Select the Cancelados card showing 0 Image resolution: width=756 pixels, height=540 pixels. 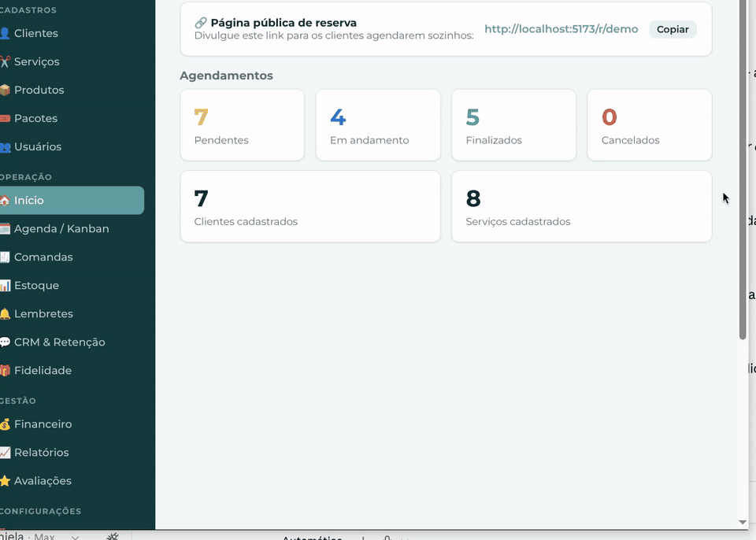pyautogui.click(x=650, y=125)
